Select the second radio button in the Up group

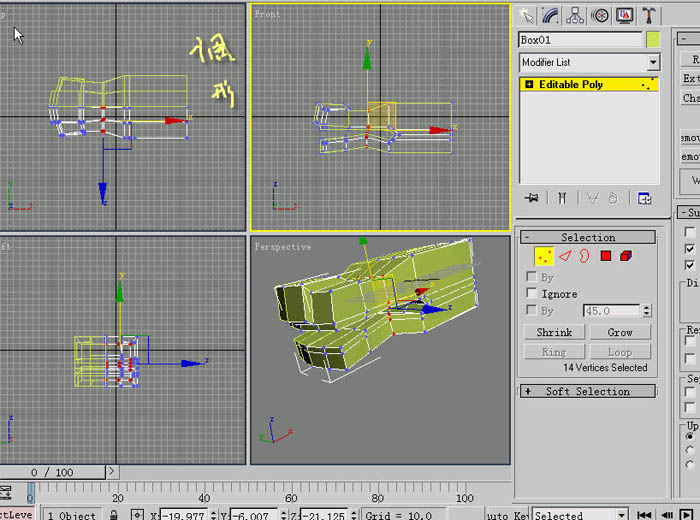point(690,450)
